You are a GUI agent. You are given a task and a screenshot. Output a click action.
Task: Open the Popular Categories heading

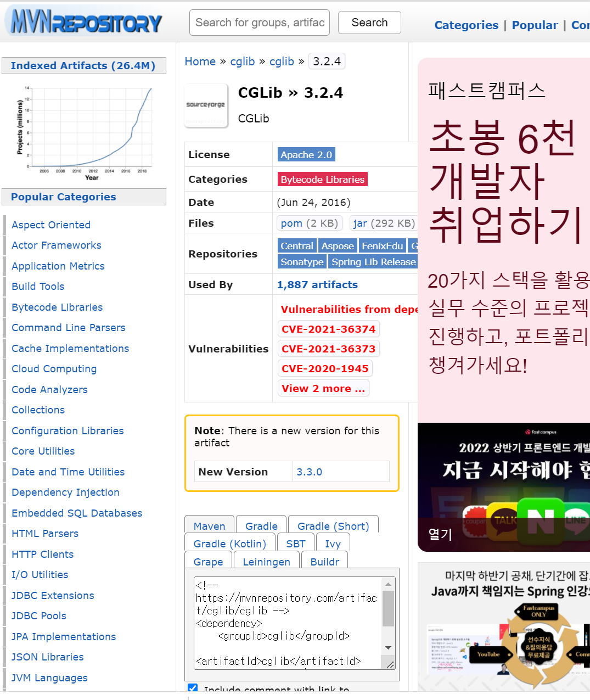pos(63,197)
